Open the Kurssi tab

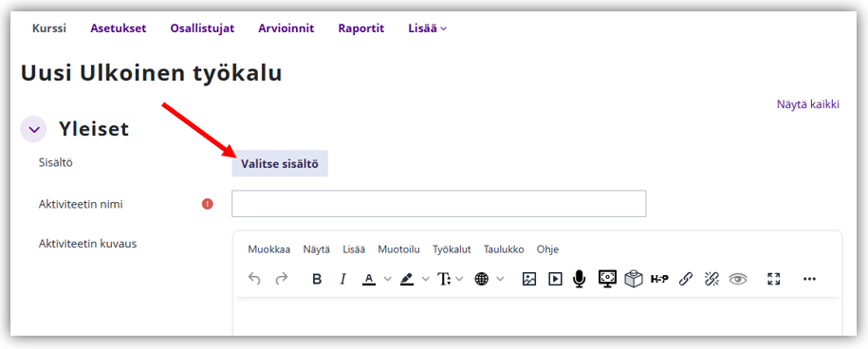click(x=49, y=28)
